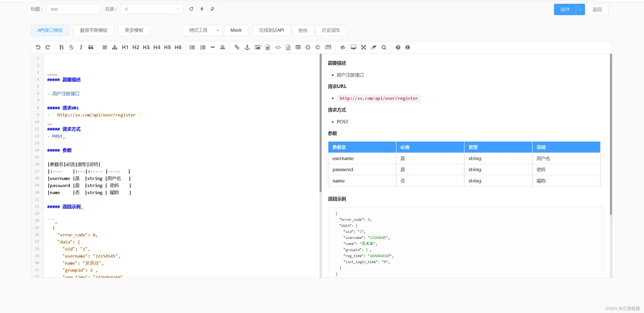
Task: Add a new directory with plus icon
Action: click(201, 9)
